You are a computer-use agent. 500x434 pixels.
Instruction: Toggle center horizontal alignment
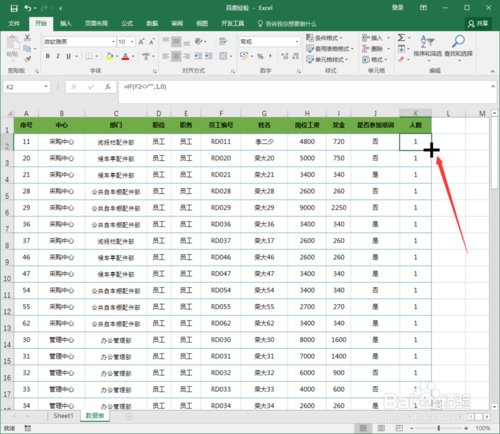pos(176,56)
